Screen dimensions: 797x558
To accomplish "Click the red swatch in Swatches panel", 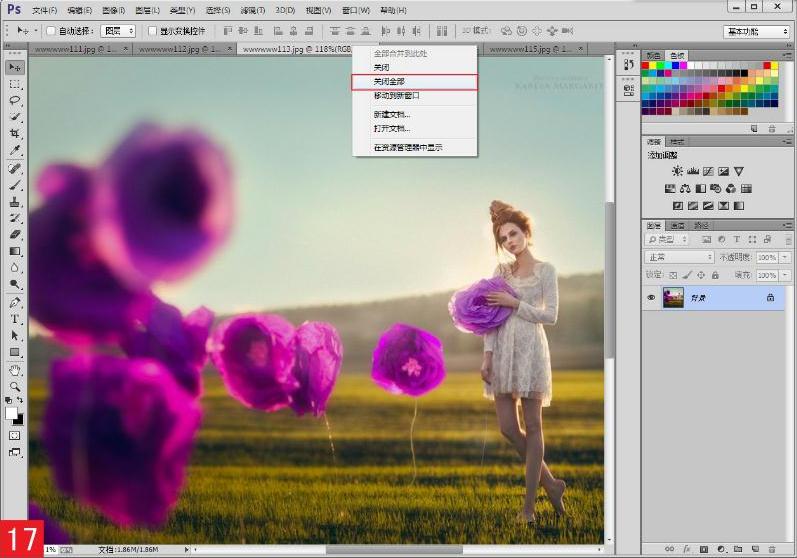I will click(x=646, y=66).
